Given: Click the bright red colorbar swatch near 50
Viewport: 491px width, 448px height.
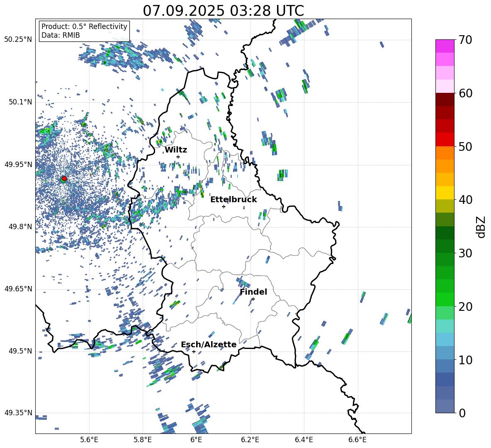Looking at the screenshot, I should [x=445, y=140].
